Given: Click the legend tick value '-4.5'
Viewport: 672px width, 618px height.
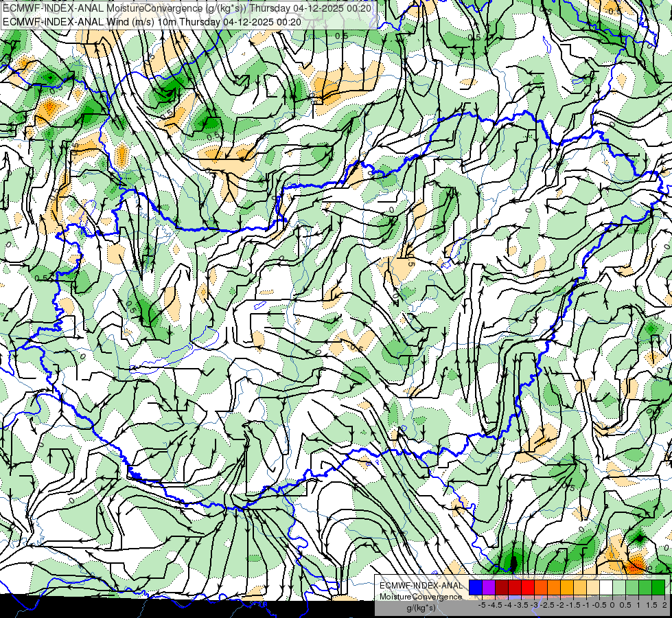Looking at the screenshot, I should click(x=495, y=605).
